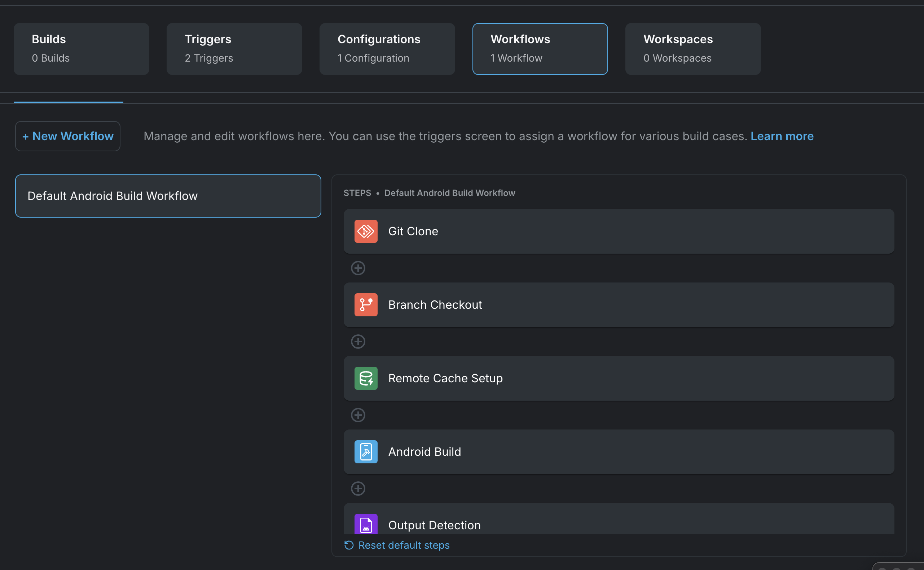Click the Remote Cache Setup database icon

[365, 378]
